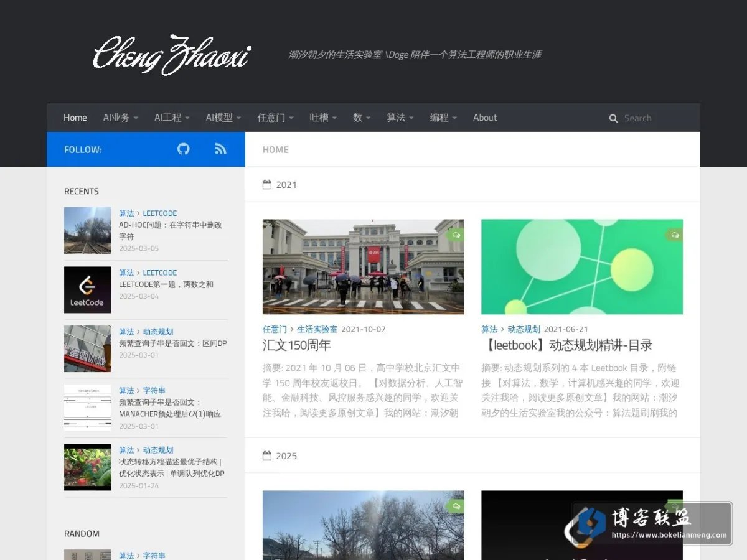Click the Cheng Zhaoxi site logo
This screenshot has width=747, height=560.
point(172,55)
